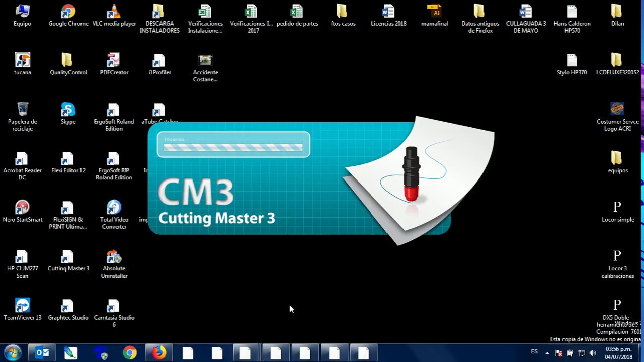This screenshot has width=644, height=362.
Task: Open the Verificaciones-I... - 2017 spreadsheet
Action: [252, 19]
